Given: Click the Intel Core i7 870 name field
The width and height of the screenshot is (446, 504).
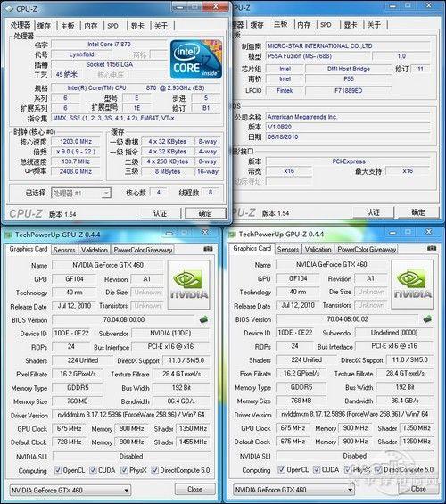Looking at the screenshot, I should [109, 45].
